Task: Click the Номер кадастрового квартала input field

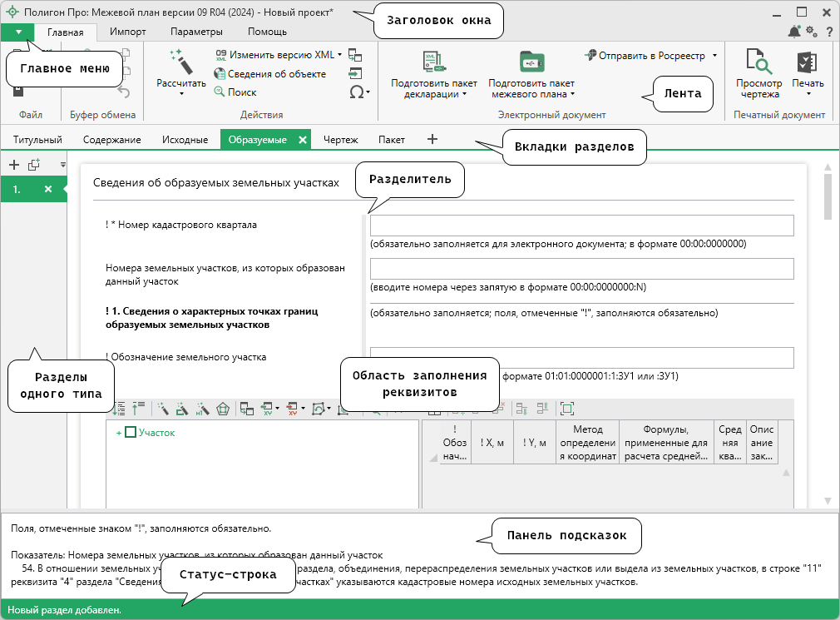Action: pyautogui.click(x=581, y=226)
